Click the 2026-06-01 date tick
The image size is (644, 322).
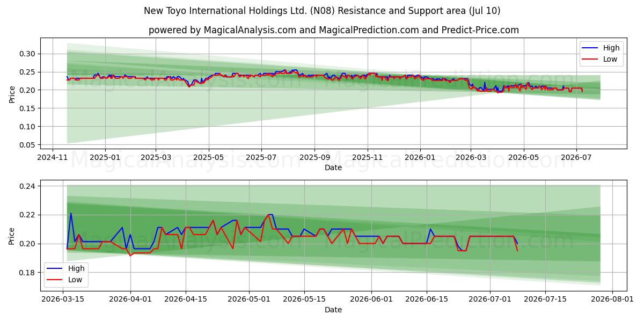(371, 299)
